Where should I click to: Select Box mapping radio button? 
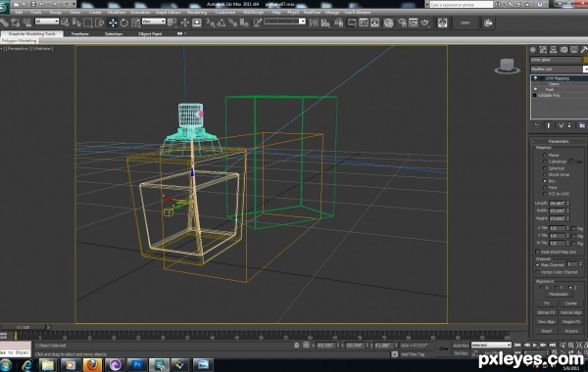click(x=545, y=181)
